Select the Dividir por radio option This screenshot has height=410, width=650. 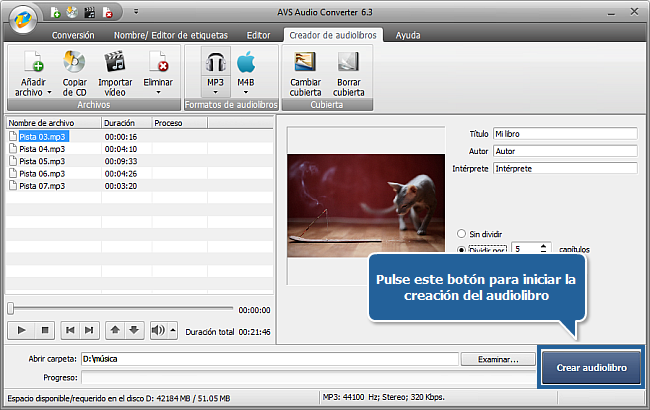pos(462,249)
